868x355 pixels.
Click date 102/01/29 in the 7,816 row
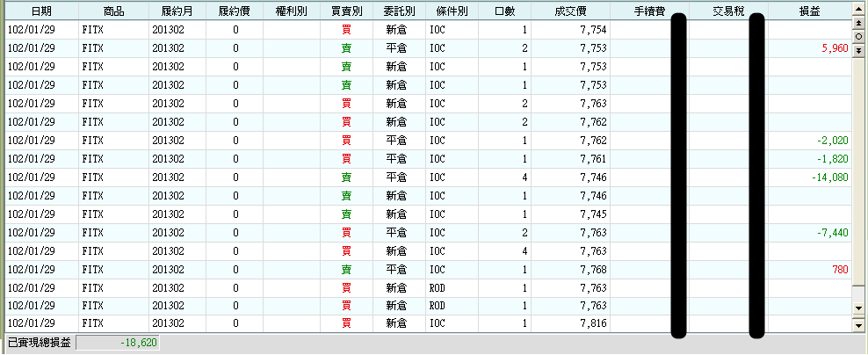[x=31, y=323]
